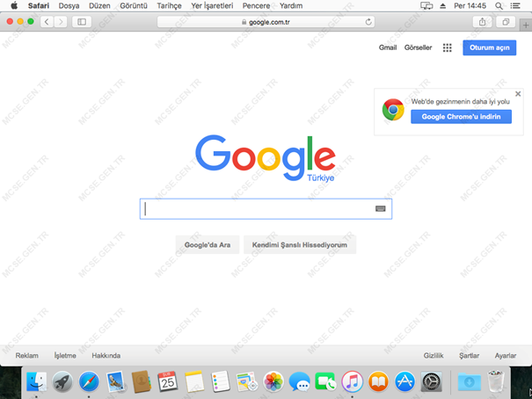Open the Apple menu
The width and height of the screenshot is (532, 399).
click(14, 5)
